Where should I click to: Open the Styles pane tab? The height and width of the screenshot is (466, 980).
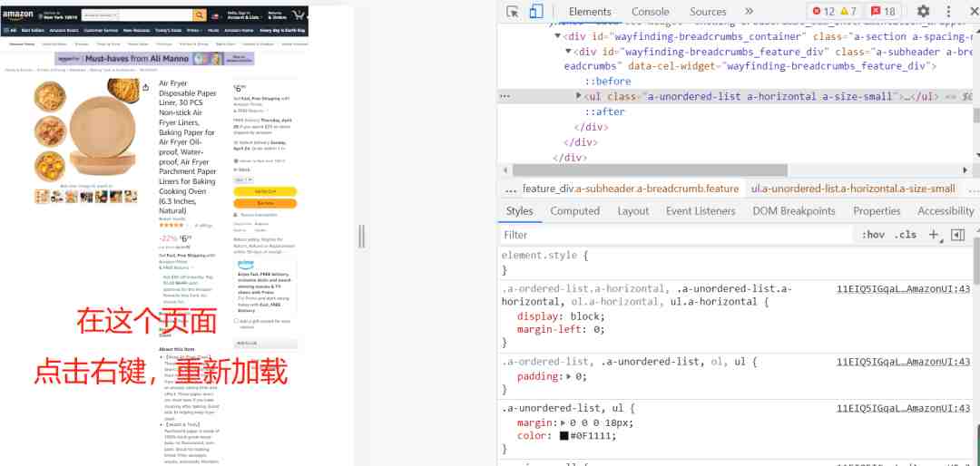tap(519, 211)
